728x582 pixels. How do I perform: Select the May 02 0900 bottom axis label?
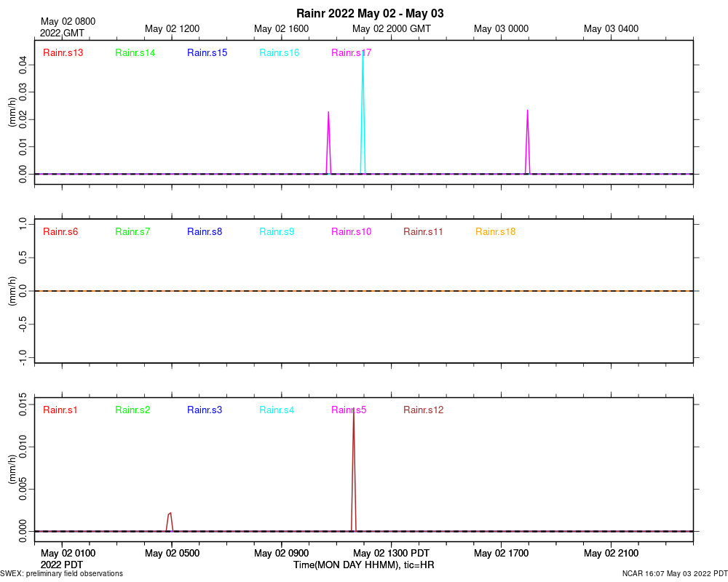[281, 553]
